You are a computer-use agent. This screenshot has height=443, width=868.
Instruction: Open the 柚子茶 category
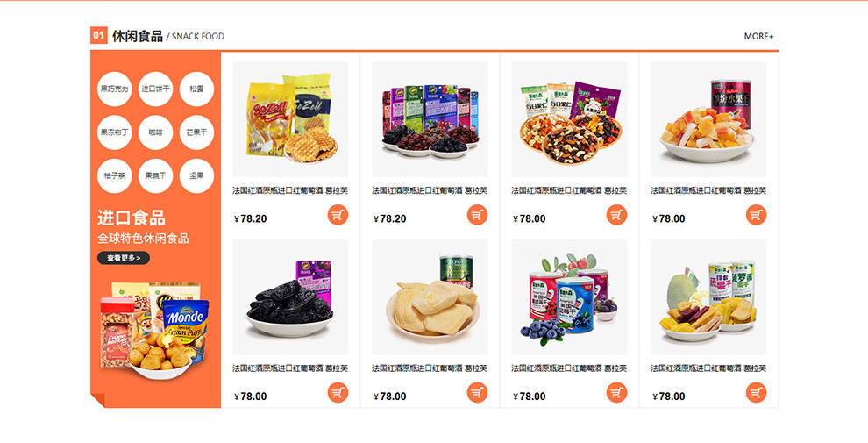point(114,176)
